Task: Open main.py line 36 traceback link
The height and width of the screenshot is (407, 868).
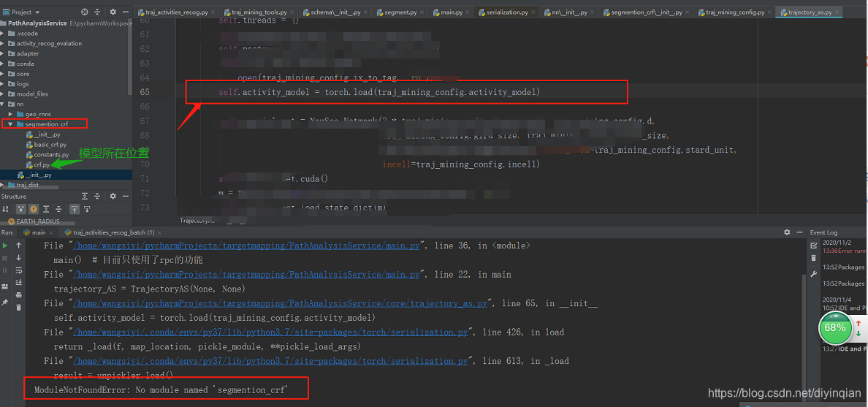Action: [x=246, y=246]
